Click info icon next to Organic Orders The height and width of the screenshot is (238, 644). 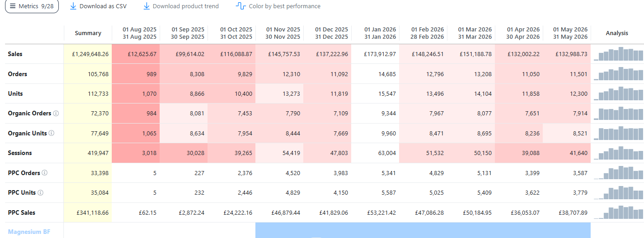[x=56, y=114]
